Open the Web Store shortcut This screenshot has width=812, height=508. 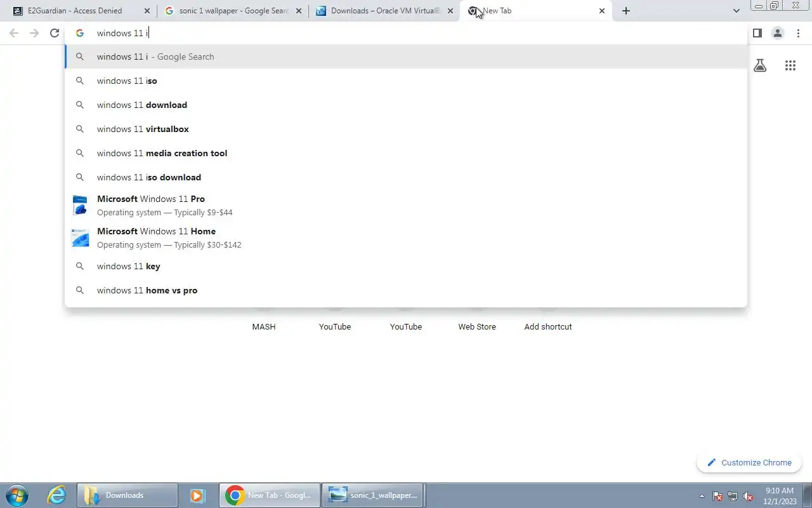pos(477,326)
